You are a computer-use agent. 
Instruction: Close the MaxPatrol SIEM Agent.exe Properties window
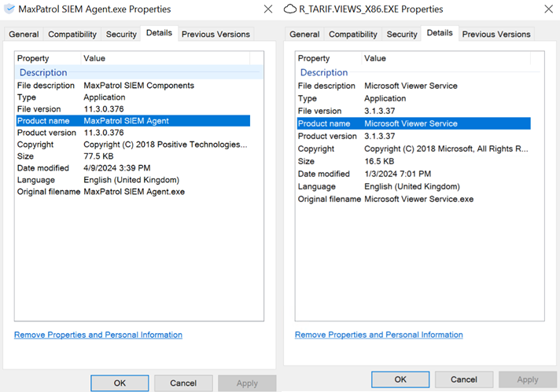click(268, 9)
